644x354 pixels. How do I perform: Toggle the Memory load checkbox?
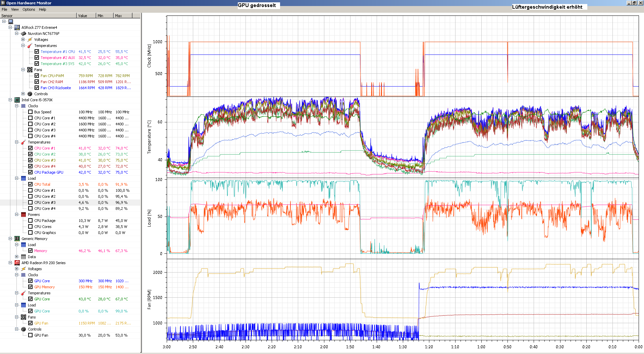pos(31,251)
